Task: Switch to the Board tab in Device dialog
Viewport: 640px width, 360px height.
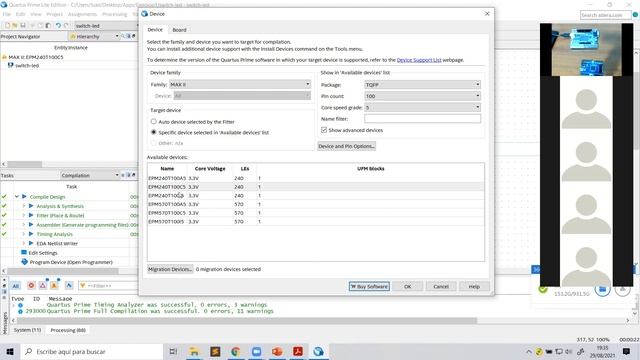Action: coord(179,30)
